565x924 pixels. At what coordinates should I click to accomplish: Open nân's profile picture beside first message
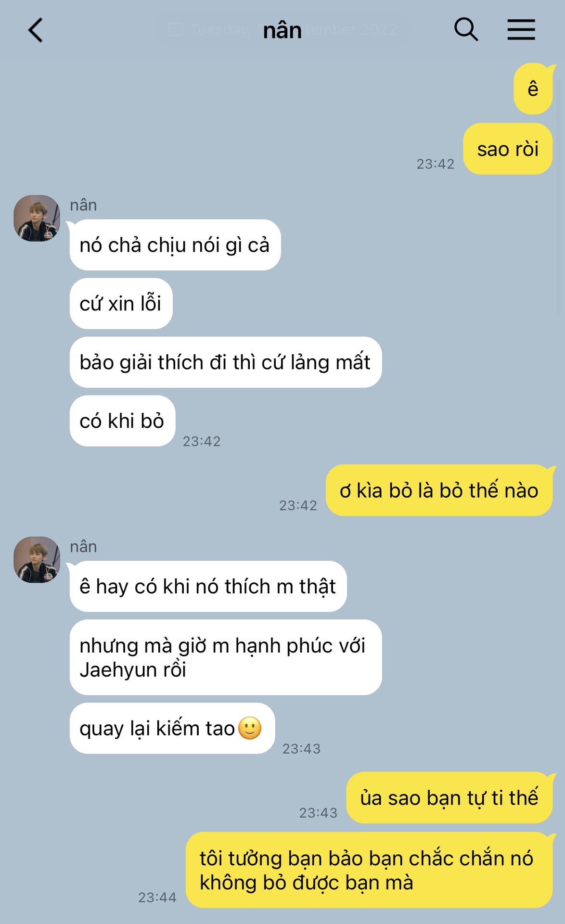(x=37, y=218)
